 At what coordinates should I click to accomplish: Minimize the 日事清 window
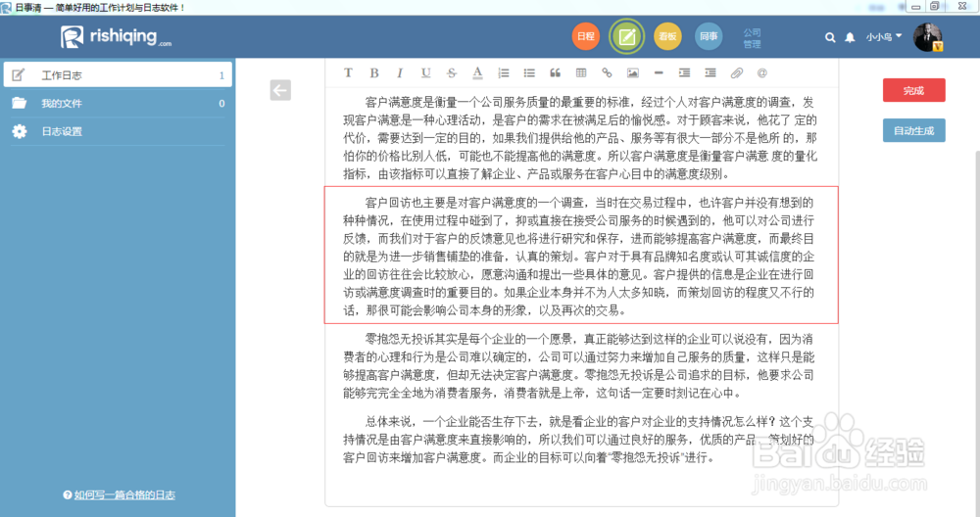(x=916, y=6)
